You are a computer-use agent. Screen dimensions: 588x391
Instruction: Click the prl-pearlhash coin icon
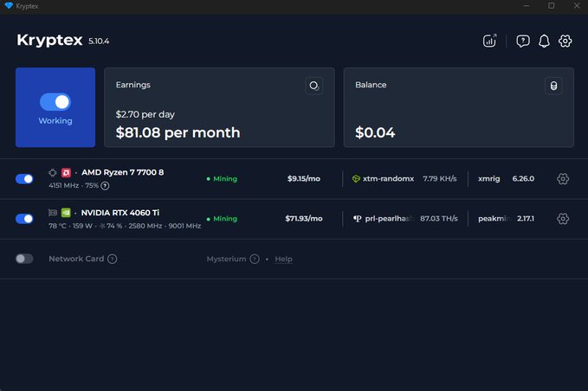pos(358,218)
